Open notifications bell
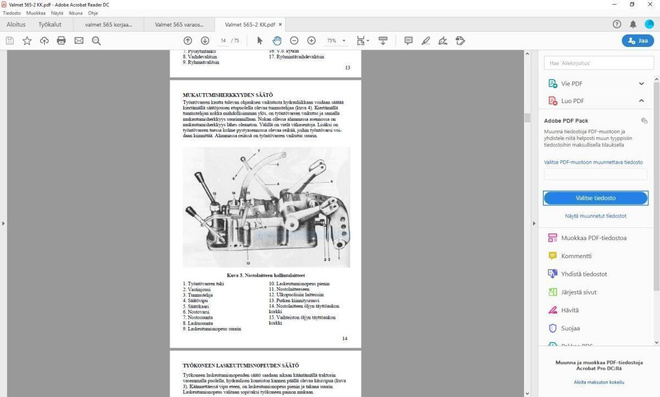This screenshot has height=397, width=660. click(633, 24)
